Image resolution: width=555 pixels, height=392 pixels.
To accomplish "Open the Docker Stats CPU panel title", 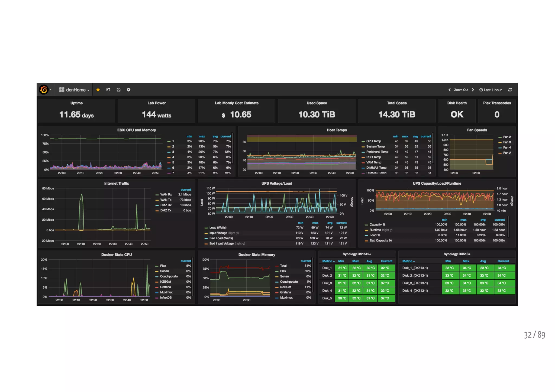I will (x=117, y=254).
